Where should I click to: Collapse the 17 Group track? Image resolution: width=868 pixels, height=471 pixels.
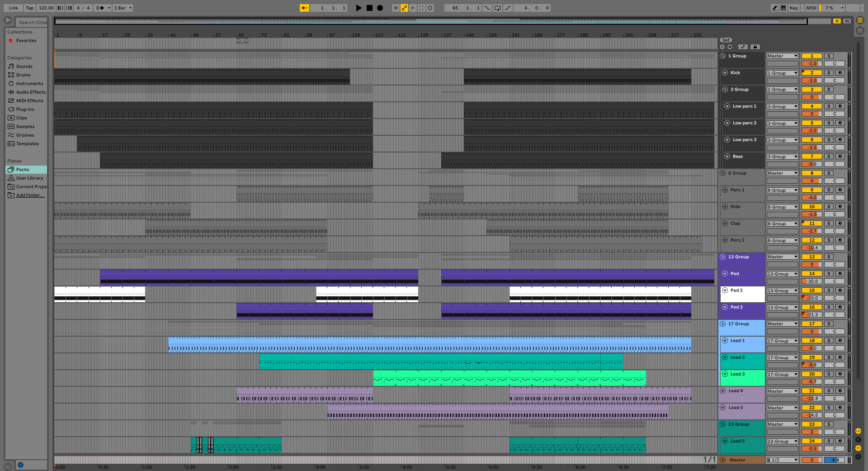[723, 324]
